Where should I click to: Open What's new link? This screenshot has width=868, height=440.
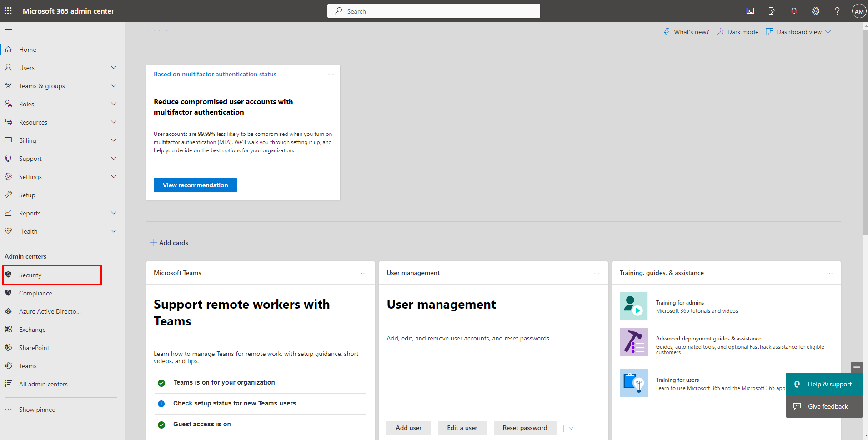click(686, 32)
